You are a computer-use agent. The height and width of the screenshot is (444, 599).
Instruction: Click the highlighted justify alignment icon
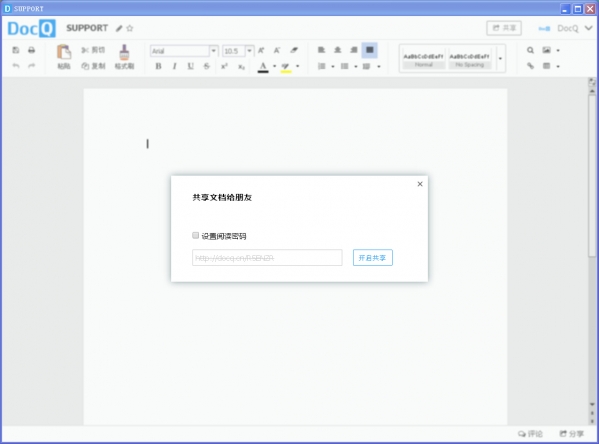pos(369,50)
